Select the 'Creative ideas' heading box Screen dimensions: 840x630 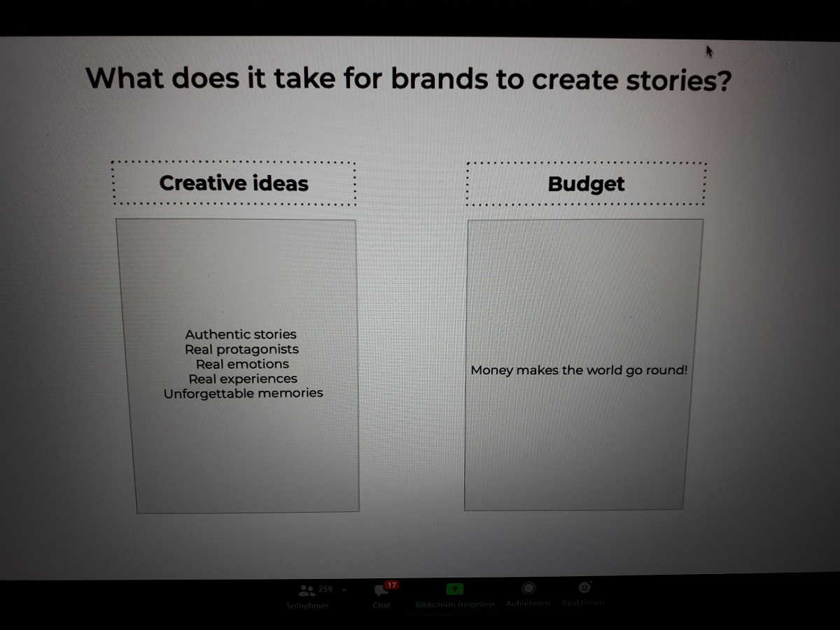234,183
